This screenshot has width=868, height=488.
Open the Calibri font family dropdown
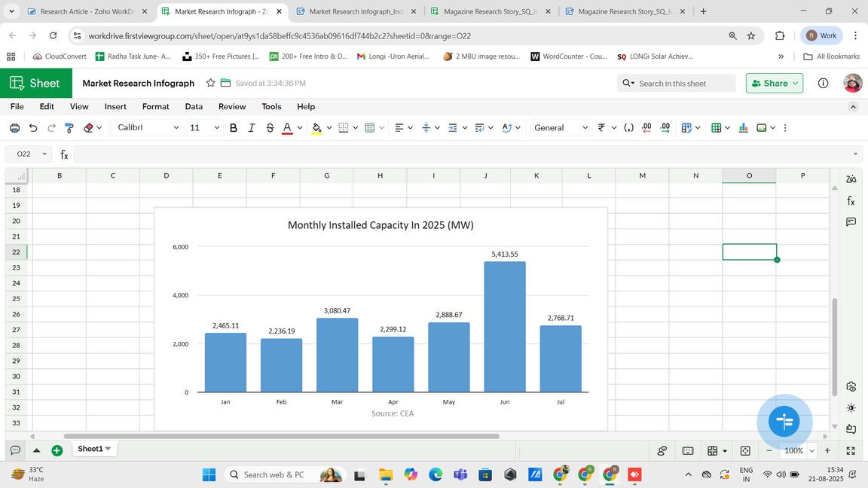click(x=148, y=128)
